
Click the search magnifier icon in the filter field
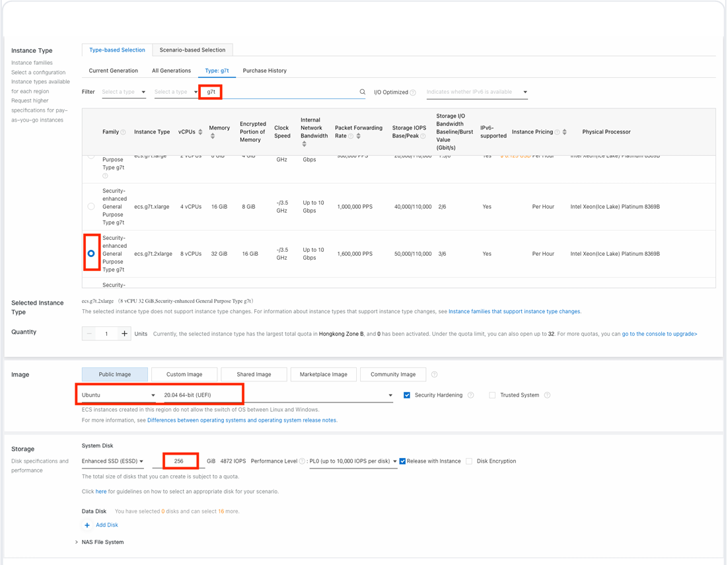coord(363,92)
